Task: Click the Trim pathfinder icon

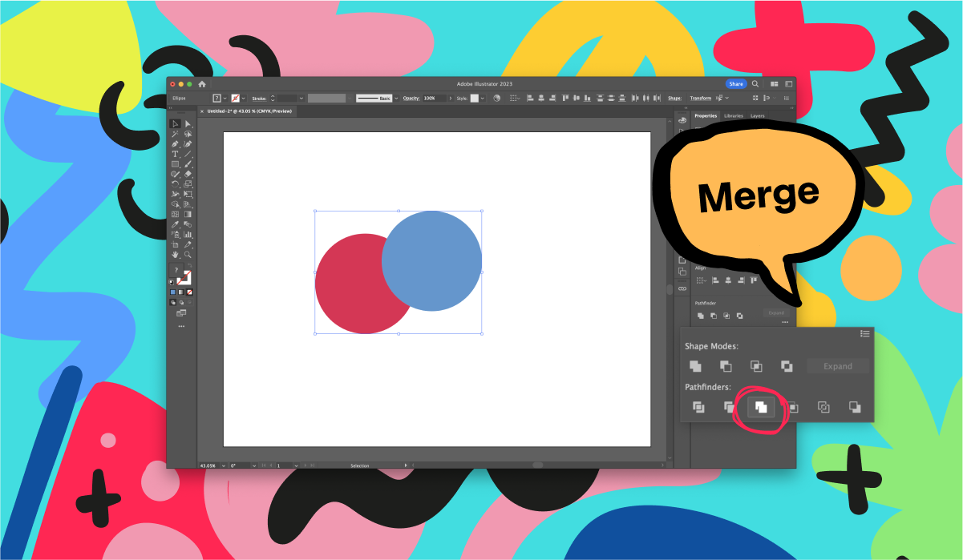Action: [730, 407]
